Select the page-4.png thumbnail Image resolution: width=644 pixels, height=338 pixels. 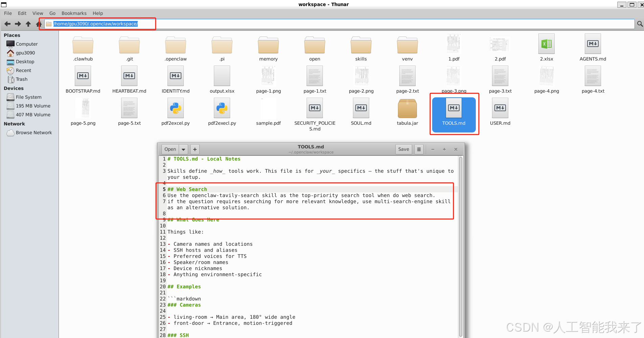coord(547,76)
